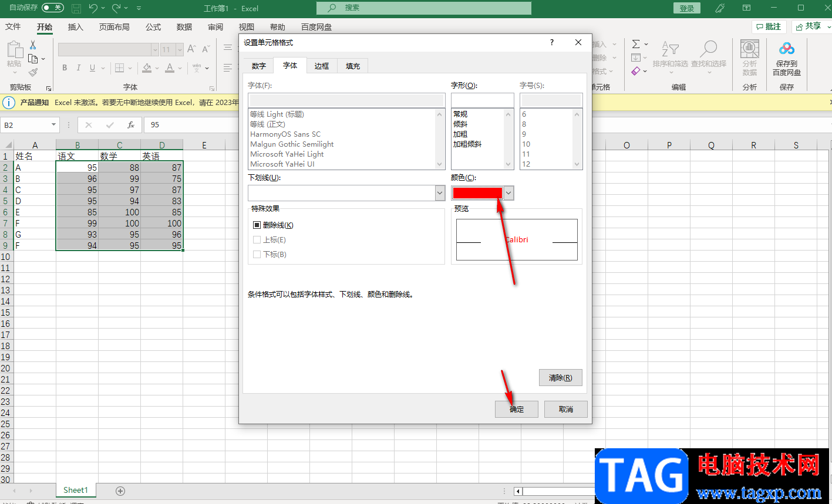
Task: Toggle Bold in the ribbon
Action: coord(65,68)
